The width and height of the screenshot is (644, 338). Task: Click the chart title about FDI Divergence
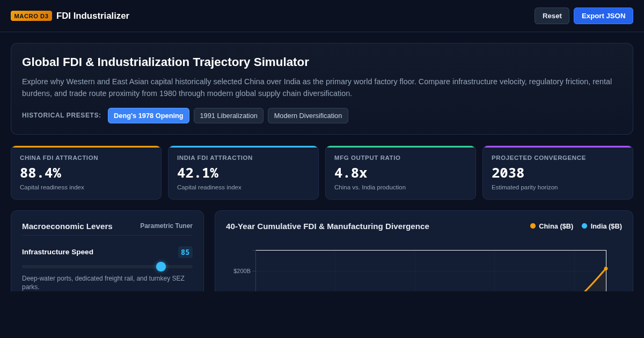[327, 226]
